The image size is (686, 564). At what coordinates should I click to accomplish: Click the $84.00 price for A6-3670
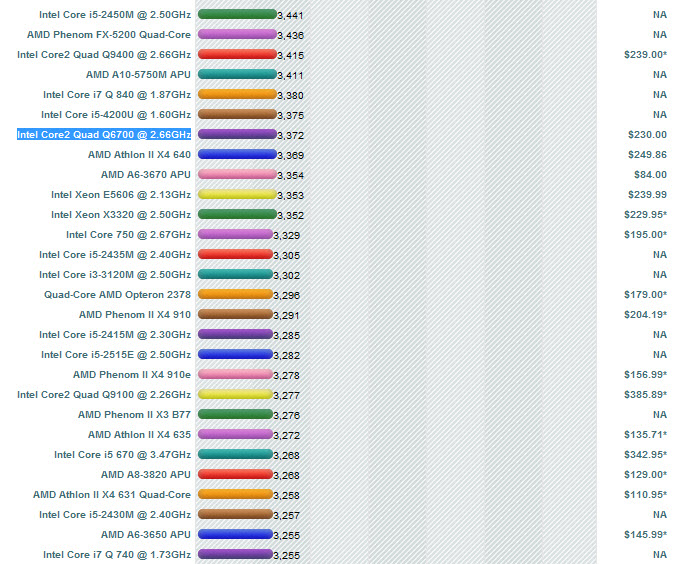[651, 175]
